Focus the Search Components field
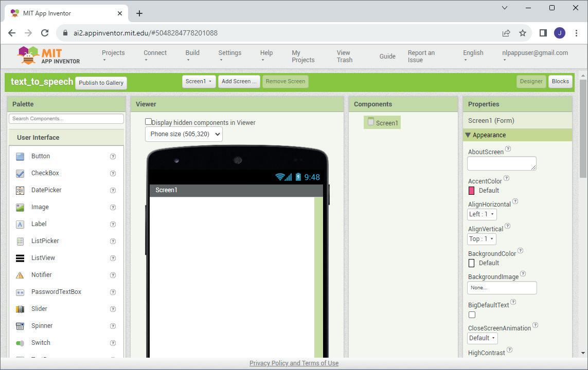Viewport: 588px width, 370px height. coord(66,119)
